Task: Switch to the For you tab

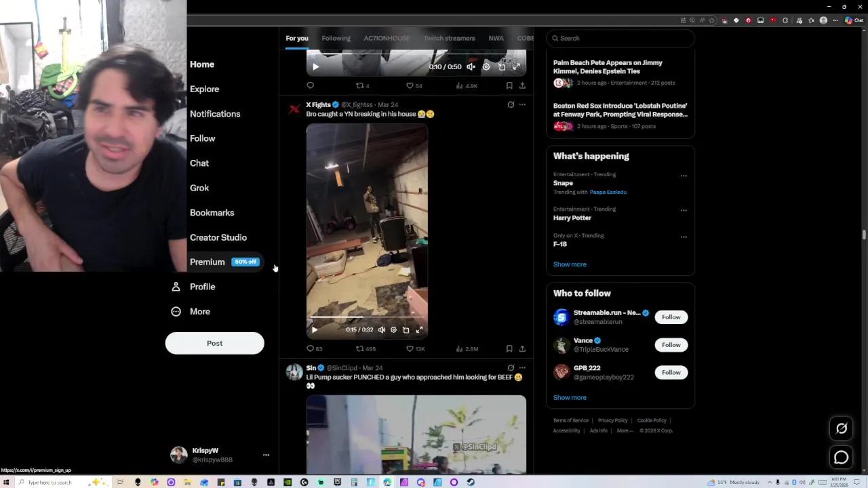Action: pyautogui.click(x=297, y=39)
